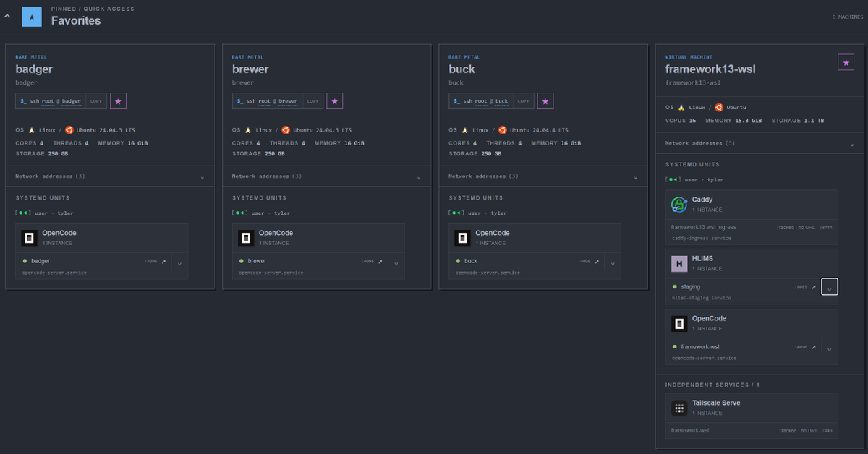Click the Ubuntu logo on the brewer card
Screen dimensions: 868x454
pyautogui.click(x=286, y=130)
